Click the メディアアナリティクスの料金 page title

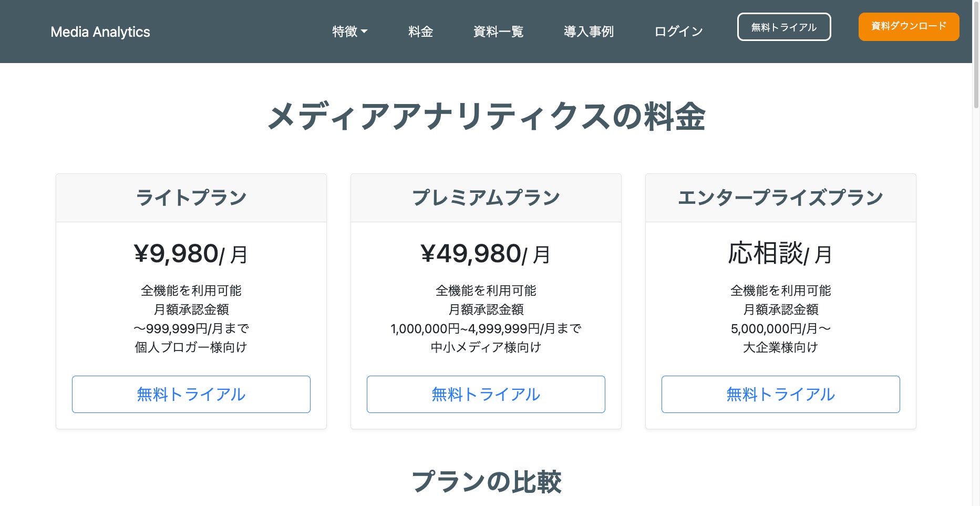point(486,117)
